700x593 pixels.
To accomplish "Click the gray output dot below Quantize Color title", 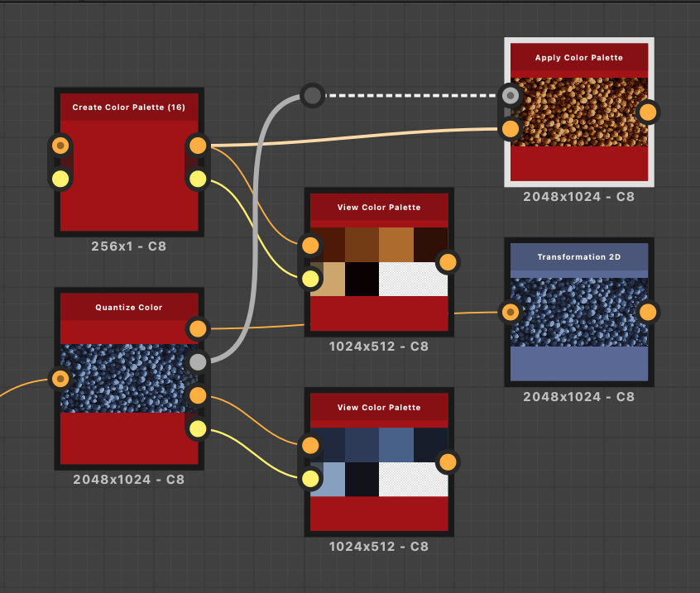I will pyautogui.click(x=198, y=361).
